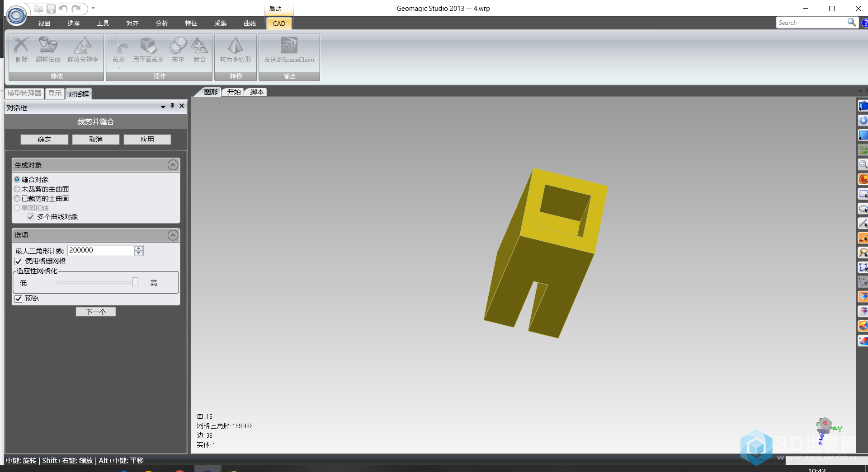868x472 pixels.
Task: Click the Undo arrow icon
Action: coord(63,9)
